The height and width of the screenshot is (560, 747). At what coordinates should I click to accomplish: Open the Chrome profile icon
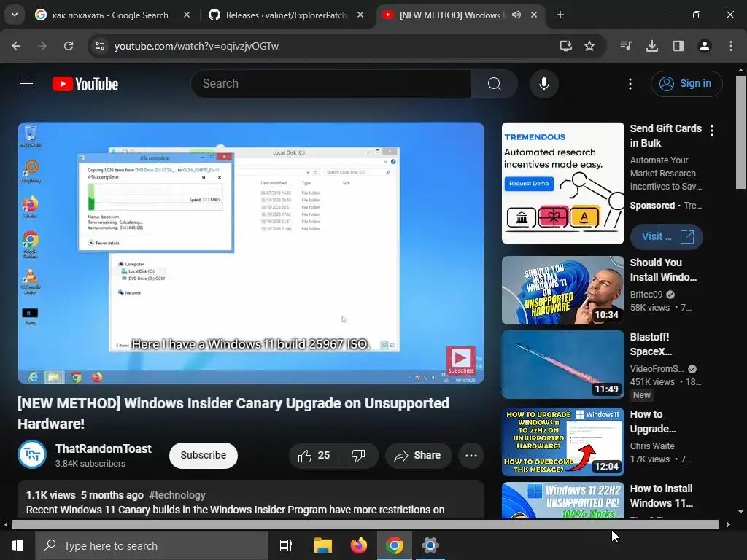[705, 46]
